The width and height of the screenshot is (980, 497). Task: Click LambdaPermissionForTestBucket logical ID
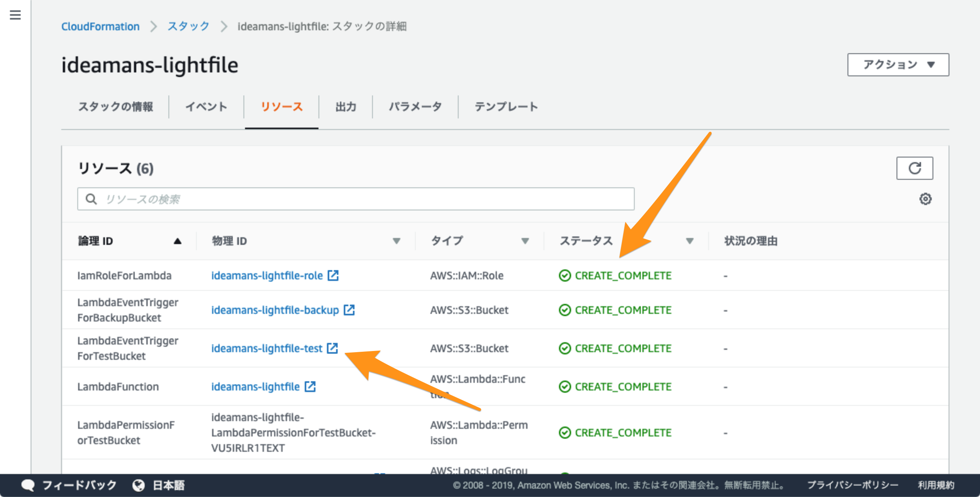126,433
